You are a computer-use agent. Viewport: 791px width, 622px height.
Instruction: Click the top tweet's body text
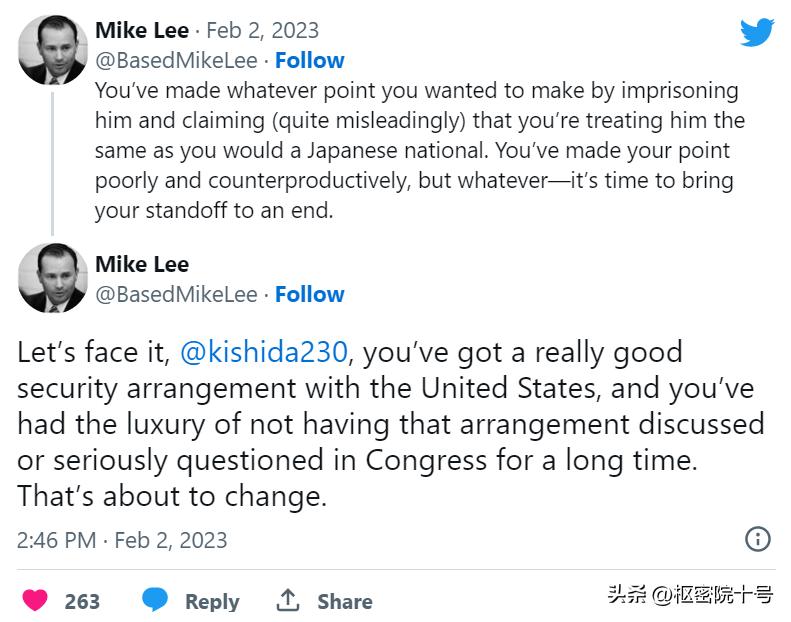click(420, 150)
